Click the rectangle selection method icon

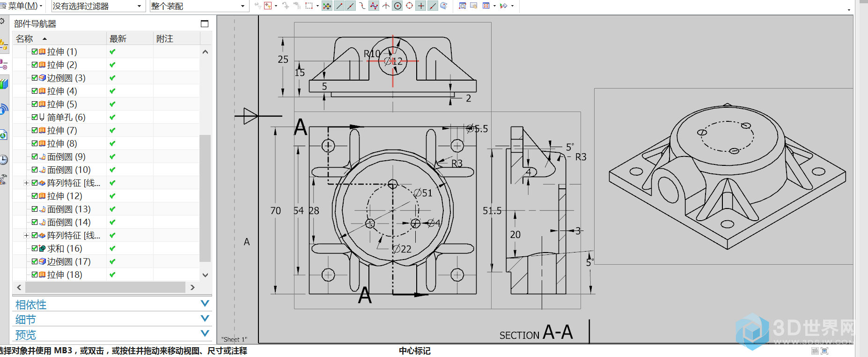point(309,6)
